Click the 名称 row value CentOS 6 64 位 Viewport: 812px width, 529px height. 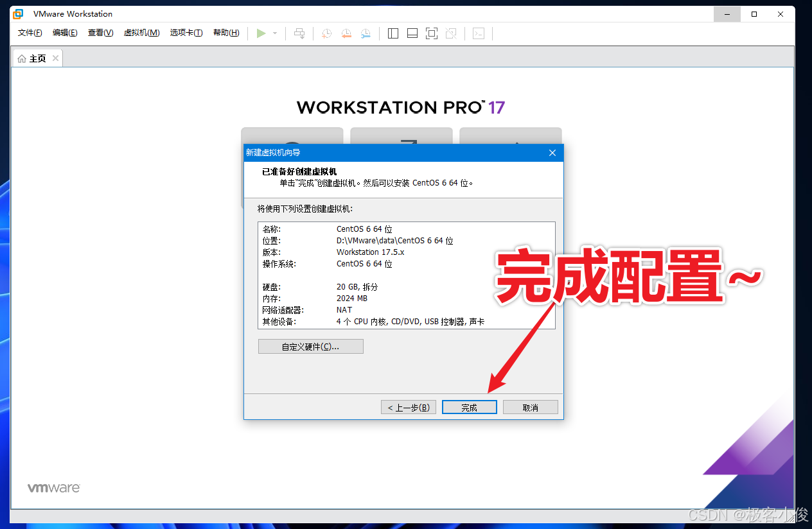pyautogui.click(x=364, y=229)
